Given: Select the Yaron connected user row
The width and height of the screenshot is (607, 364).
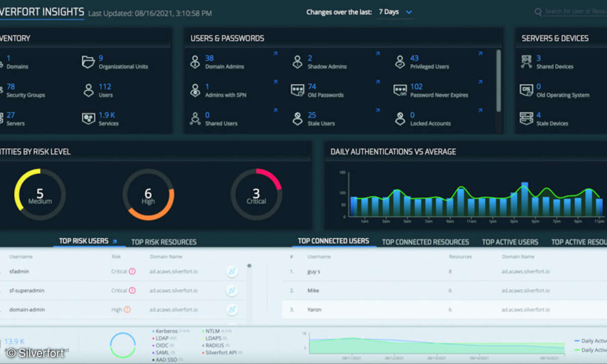Looking at the screenshot, I should pos(444,309).
